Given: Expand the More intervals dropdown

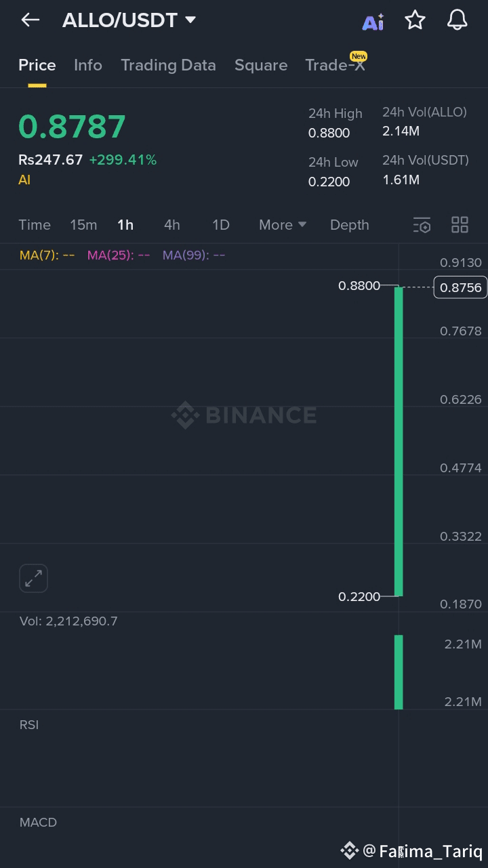Looking at the screenshot, I should 283,225.
